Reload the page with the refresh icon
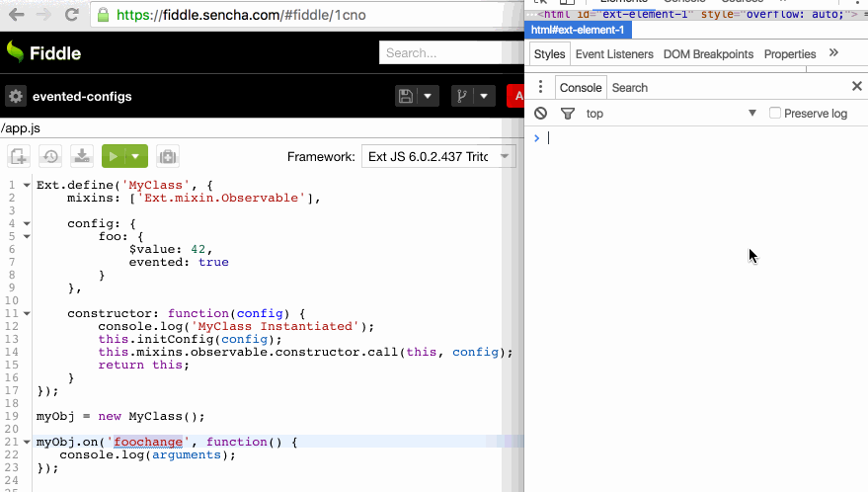Image resolution: width=868 pixels, height=492 pixels. (x=71, y=15)
